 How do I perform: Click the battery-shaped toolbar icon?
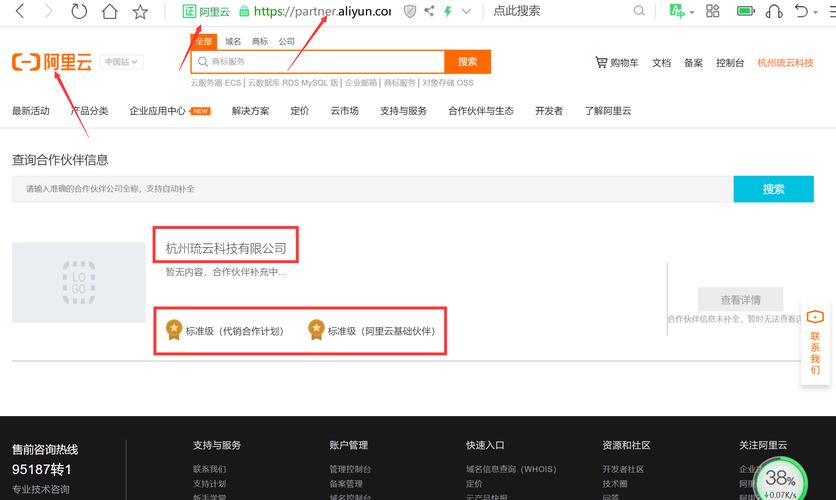[x=745, y=11]
